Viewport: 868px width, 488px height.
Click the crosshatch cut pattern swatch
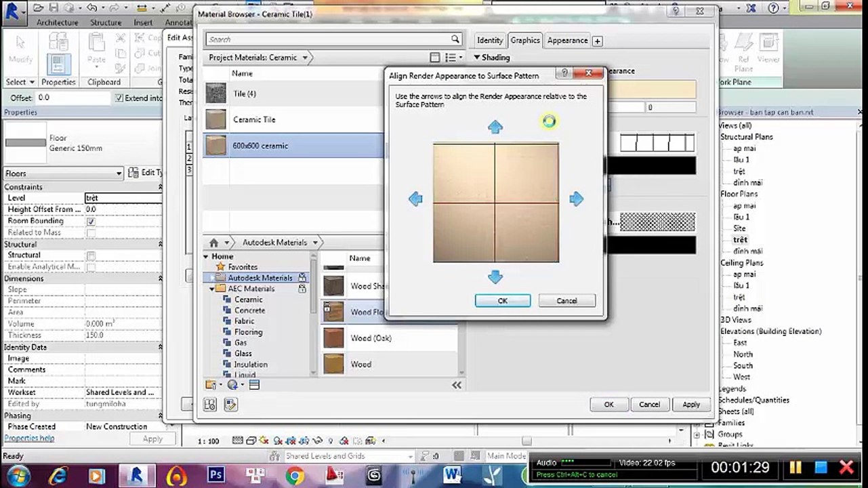657,221
